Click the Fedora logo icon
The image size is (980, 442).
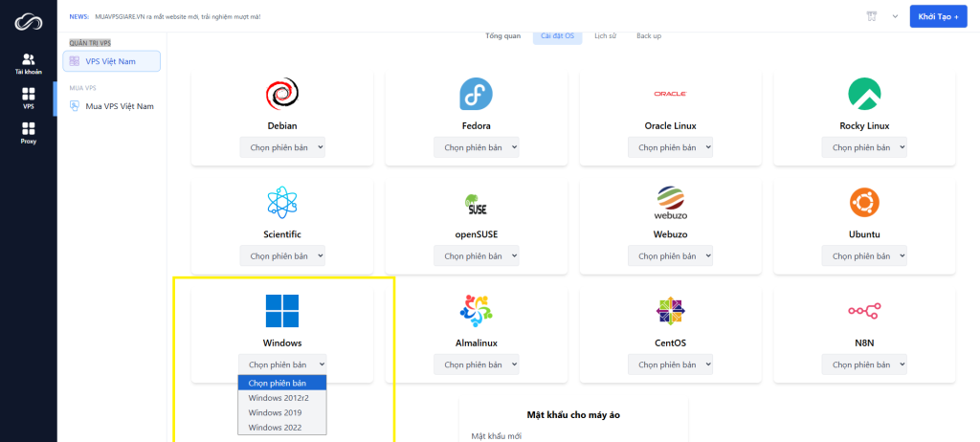[x=476, y=94]
